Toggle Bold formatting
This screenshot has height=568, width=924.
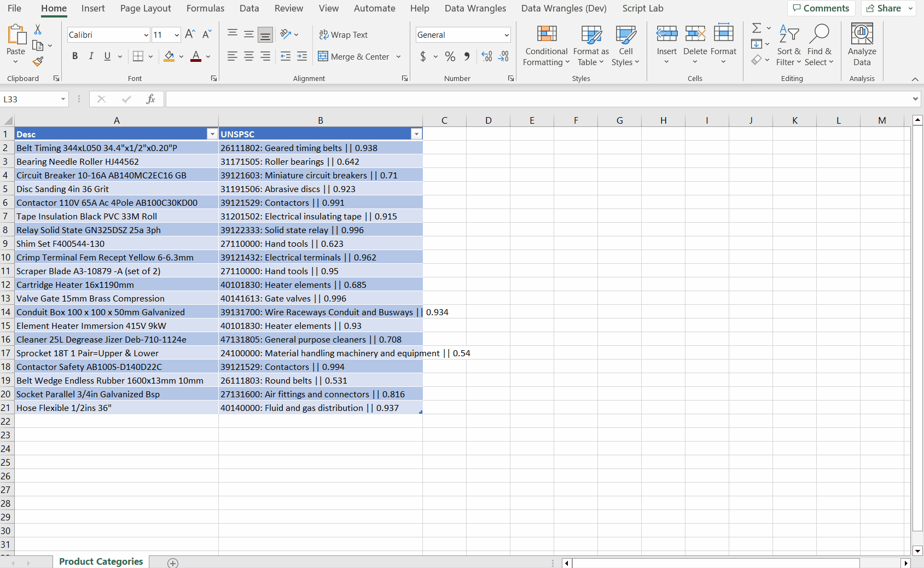pos(75,56)
